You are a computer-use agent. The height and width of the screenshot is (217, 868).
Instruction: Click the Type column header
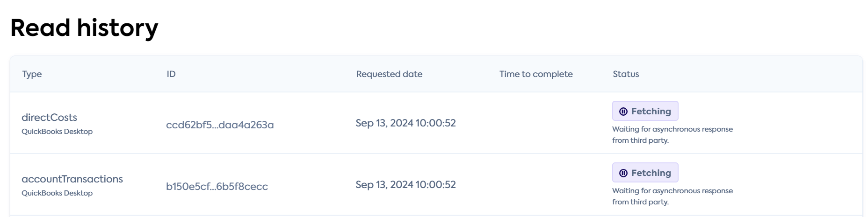[32, 74]
